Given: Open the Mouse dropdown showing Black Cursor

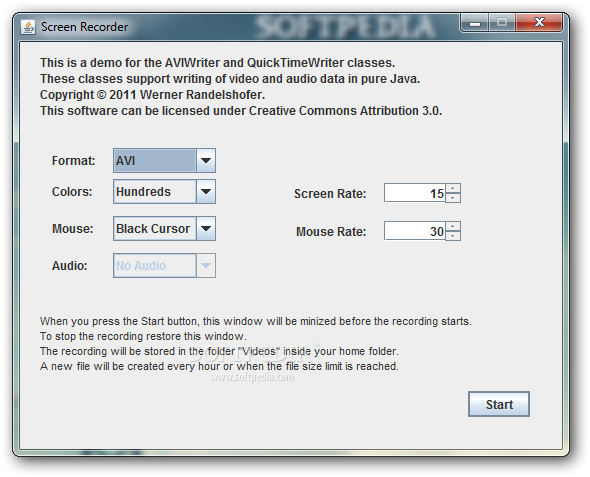Looking at the screenshot, I should [164, 228].
